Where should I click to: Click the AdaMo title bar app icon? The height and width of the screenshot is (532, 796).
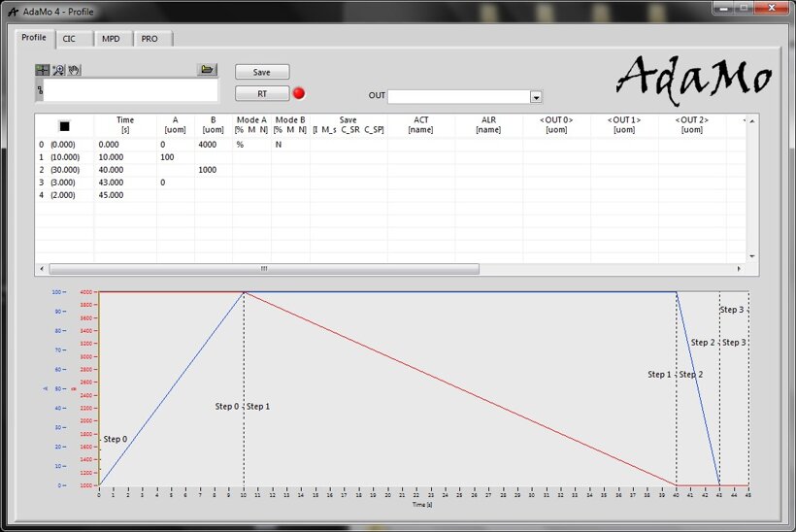tap(12, 8)
